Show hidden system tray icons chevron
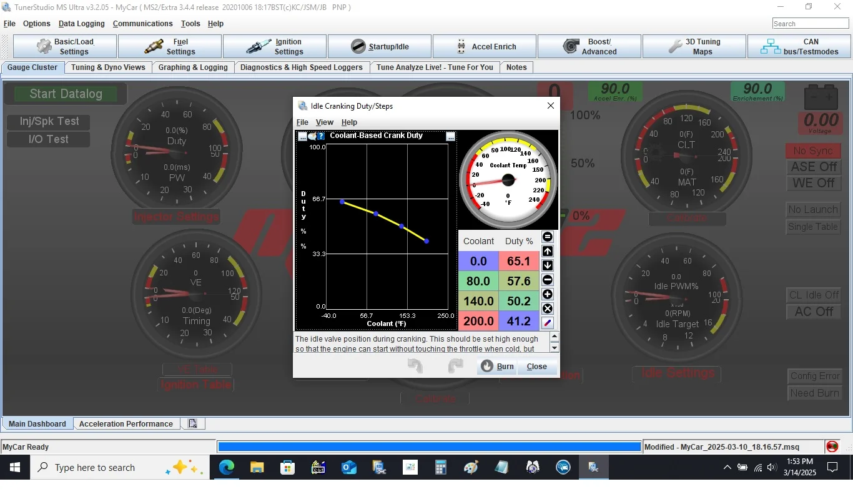The width and height of the screenshot is (853, 504). click(x=727, y=467)
